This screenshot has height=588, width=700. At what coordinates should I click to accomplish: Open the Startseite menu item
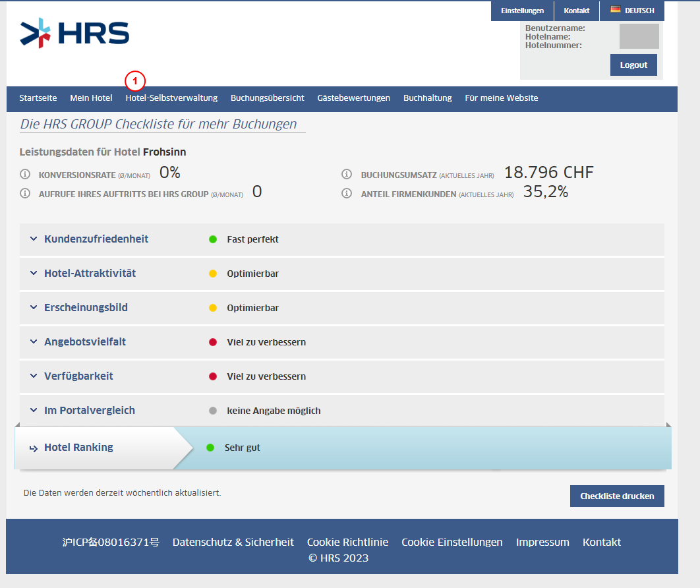pos(38,98)
